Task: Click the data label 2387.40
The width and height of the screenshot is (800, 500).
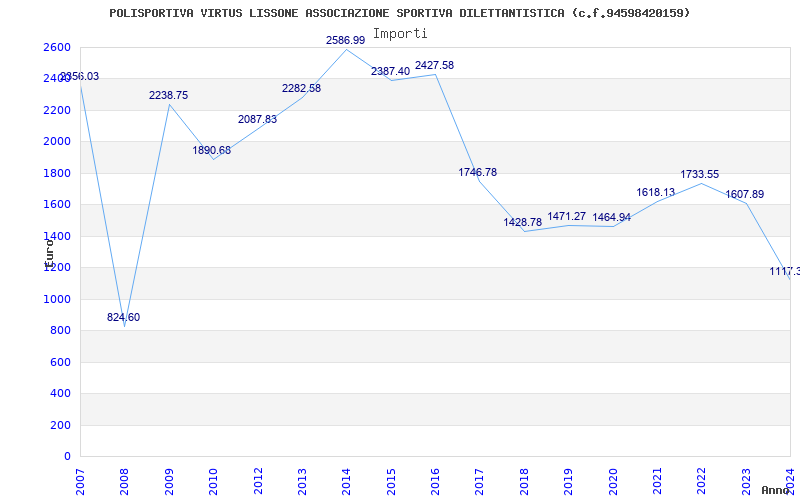Action: click(x=390, y=71)
